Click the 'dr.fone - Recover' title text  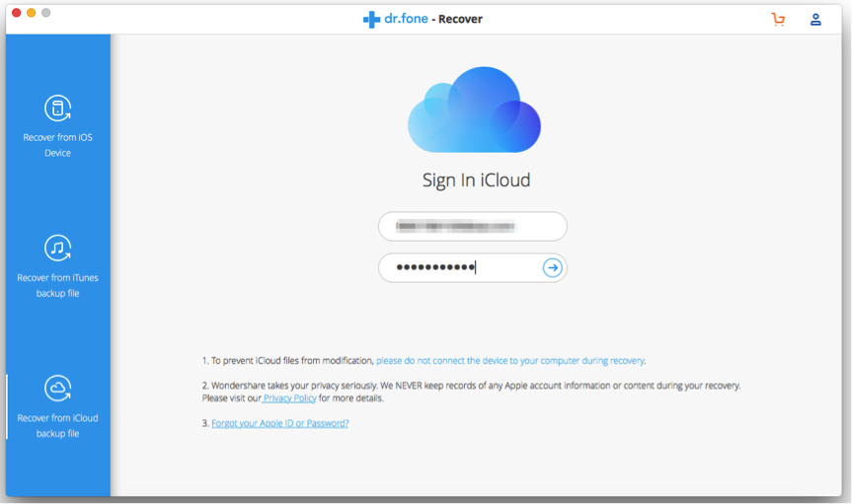433,19
